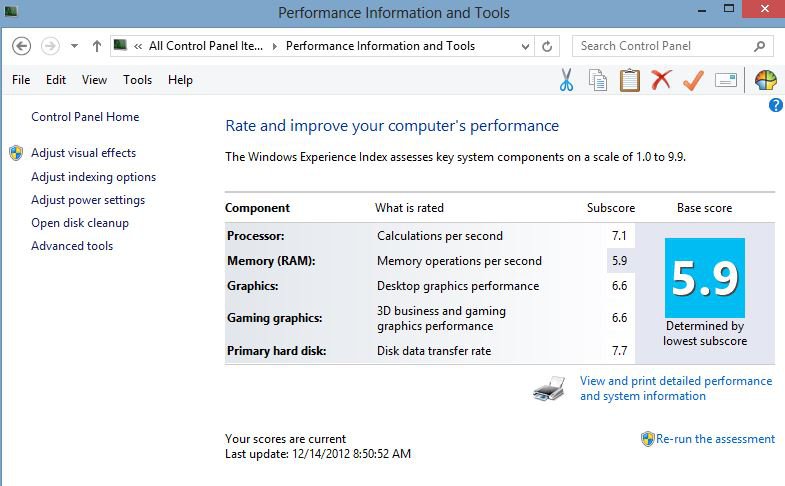Click the Cut scissors toolbar icon

click(x=567, y=81)
